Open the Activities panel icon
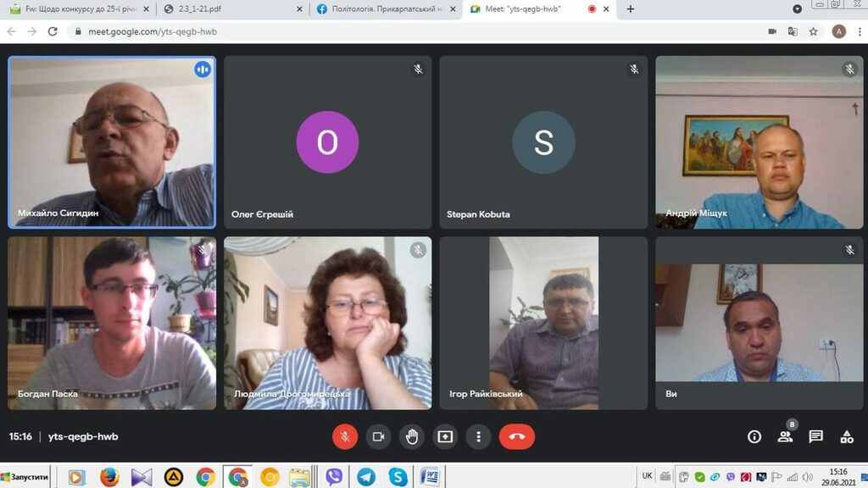Viewport: 868px width, 488px height. coord(846,436)
